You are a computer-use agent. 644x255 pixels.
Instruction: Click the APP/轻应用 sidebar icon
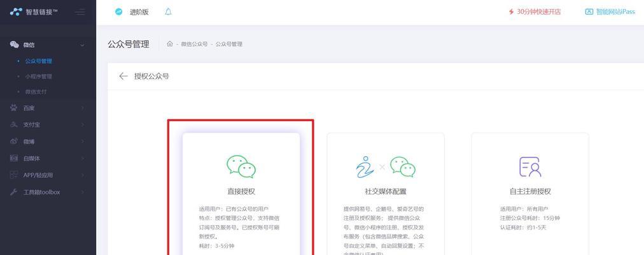(14, 175)
